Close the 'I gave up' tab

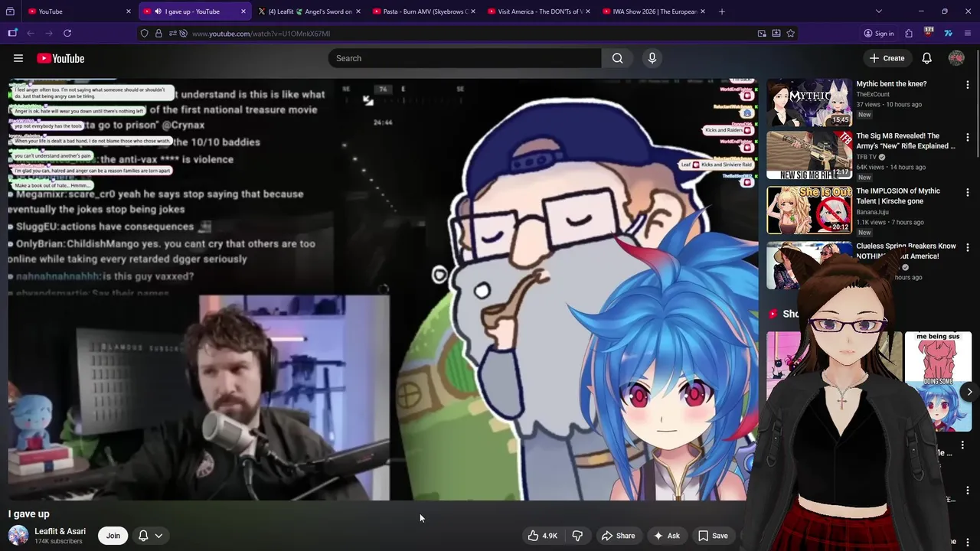pyautogui.click(x=243, y=11)
